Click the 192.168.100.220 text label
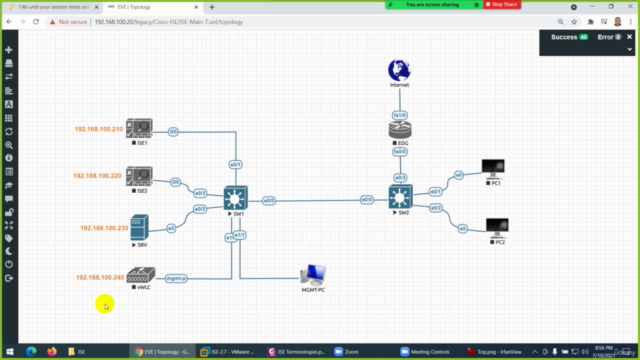 (x=97, y=176)
